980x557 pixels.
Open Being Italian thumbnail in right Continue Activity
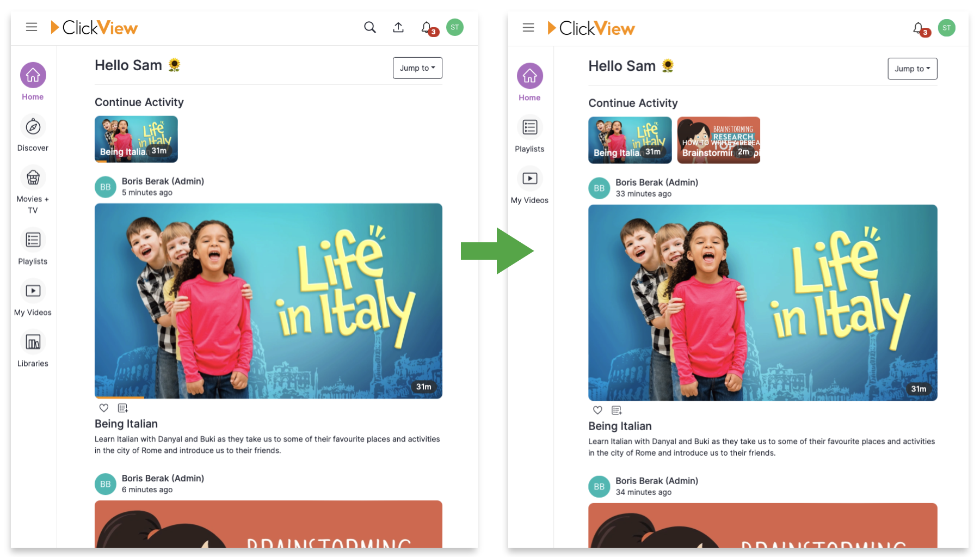click(630, 140)
